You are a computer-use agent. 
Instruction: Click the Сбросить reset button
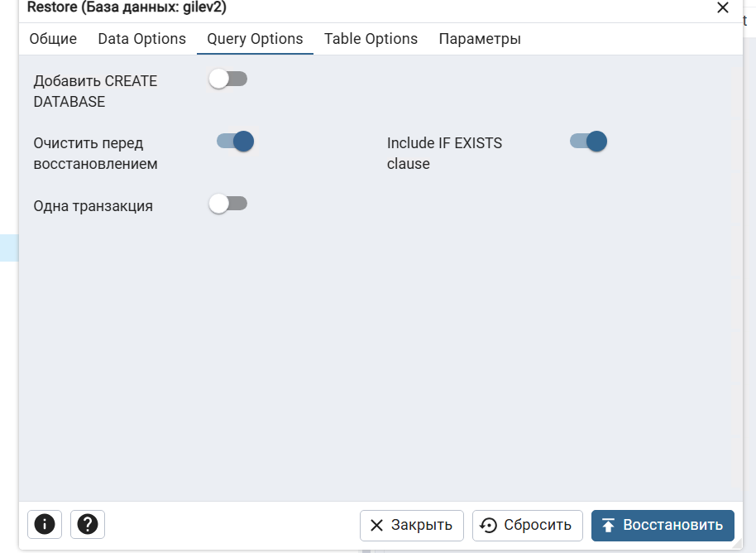tap(527, 525)
